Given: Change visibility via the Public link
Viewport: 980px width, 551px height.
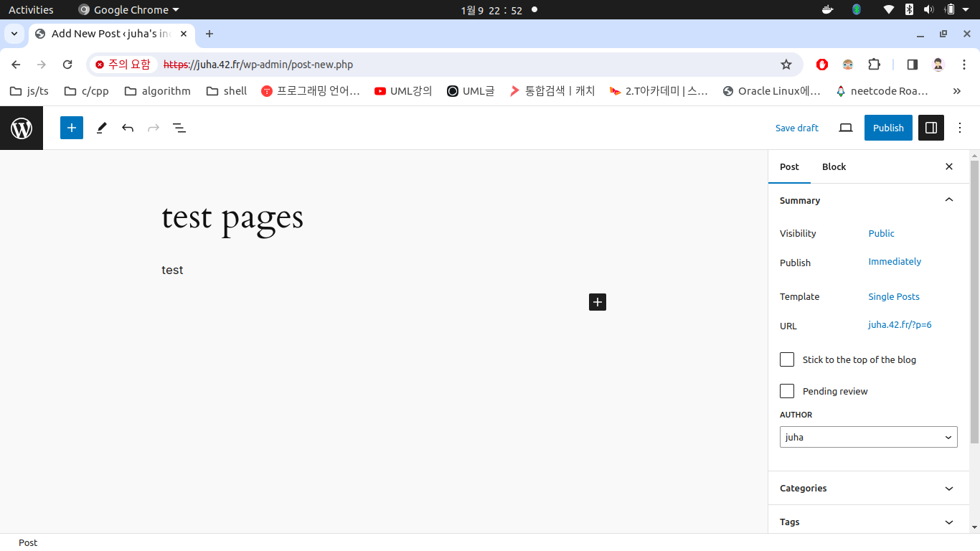Looking at the screenshot, I should pyautogui.click(x=881, y=233).
